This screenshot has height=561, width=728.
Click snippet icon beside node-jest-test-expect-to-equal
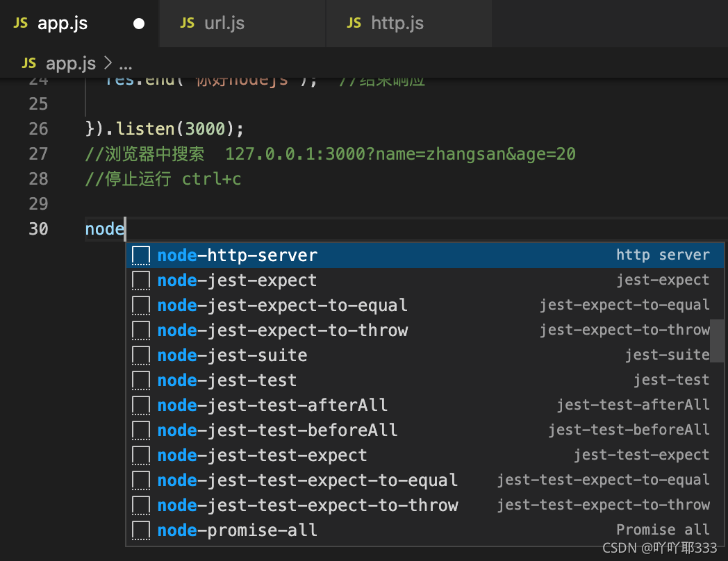pyautogui.click(x=141, y=481)
